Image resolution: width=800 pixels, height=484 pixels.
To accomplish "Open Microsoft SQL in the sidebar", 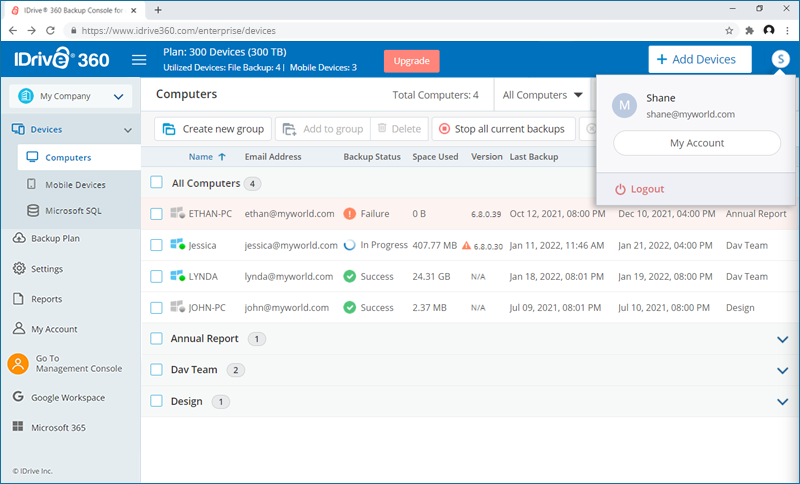I will (x=73, y=211).
